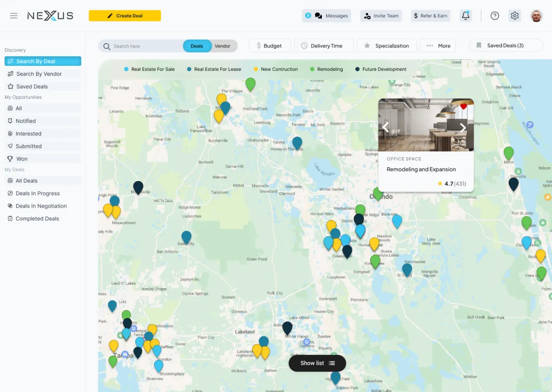The width and height of the screenshot is (552, 392).
Task: Switch the search toggle to Vendor
Action: pos(223,46)
